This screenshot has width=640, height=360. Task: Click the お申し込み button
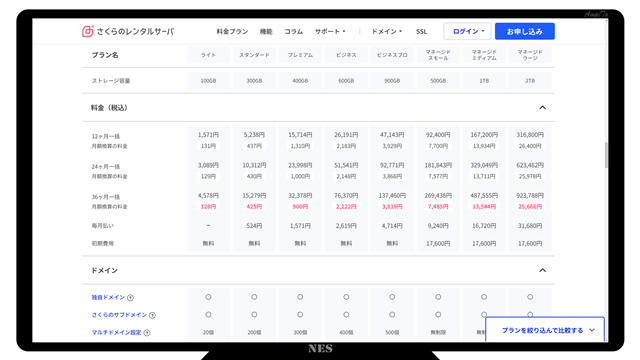click(x=524, y=31)
